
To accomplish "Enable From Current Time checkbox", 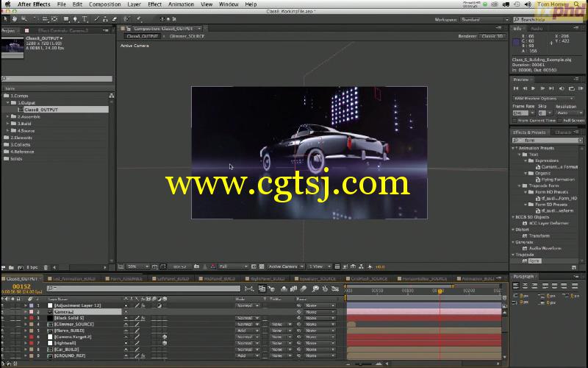I will point(515,121).
